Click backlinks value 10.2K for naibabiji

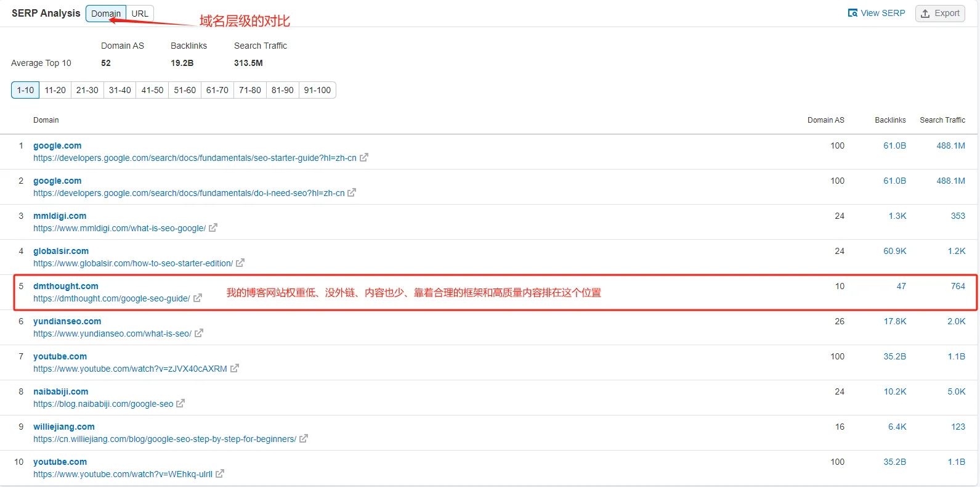pos(895,391)
